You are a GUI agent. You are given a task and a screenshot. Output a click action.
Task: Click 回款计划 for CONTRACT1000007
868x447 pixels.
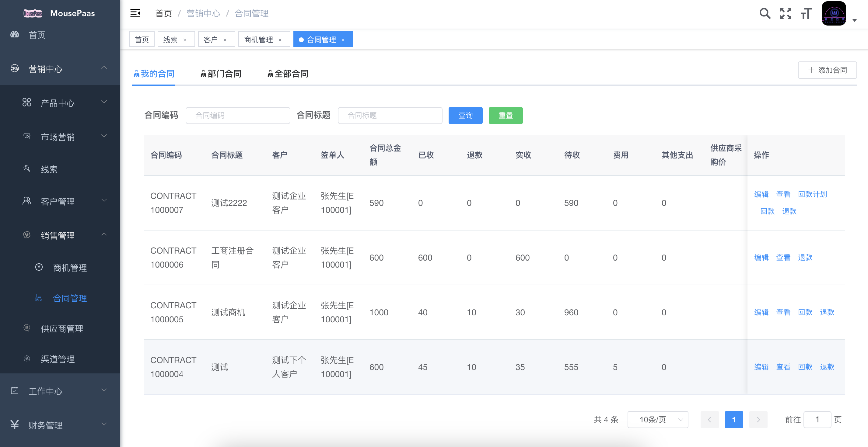click(x=812, y=194)
